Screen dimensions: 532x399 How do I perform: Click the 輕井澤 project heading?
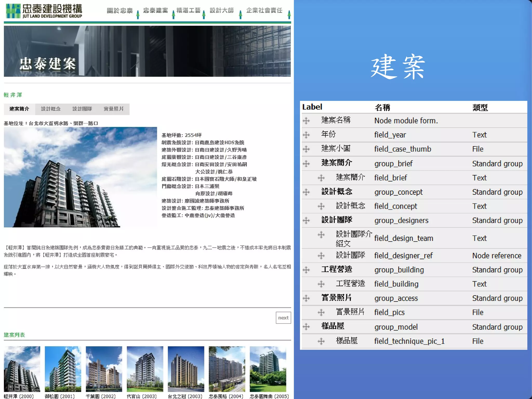point(13,95)
